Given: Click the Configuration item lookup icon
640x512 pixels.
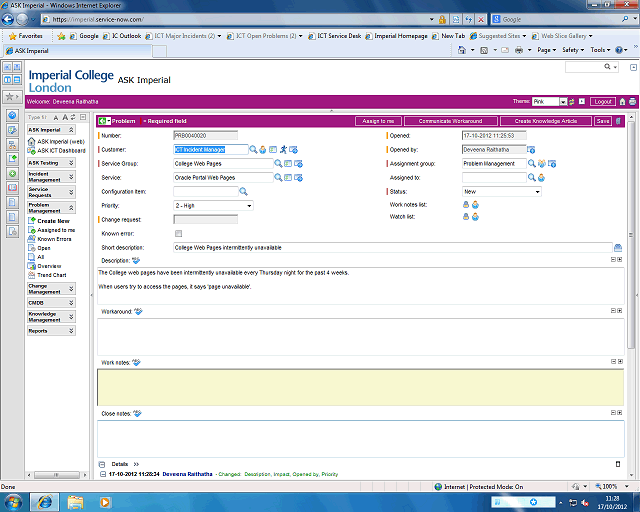Looking at the screenshot, I should [x=243, y=191].
